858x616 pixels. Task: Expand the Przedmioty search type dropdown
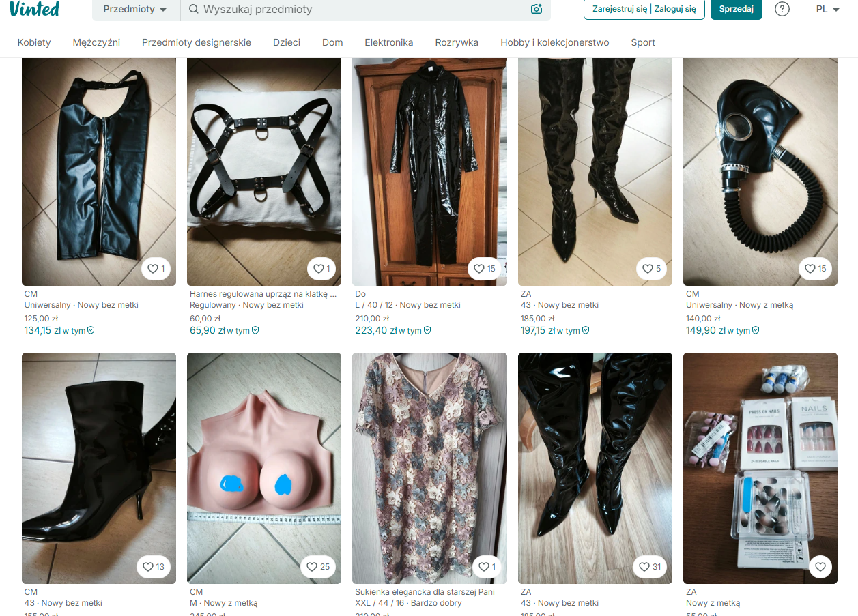coord(135,10)
